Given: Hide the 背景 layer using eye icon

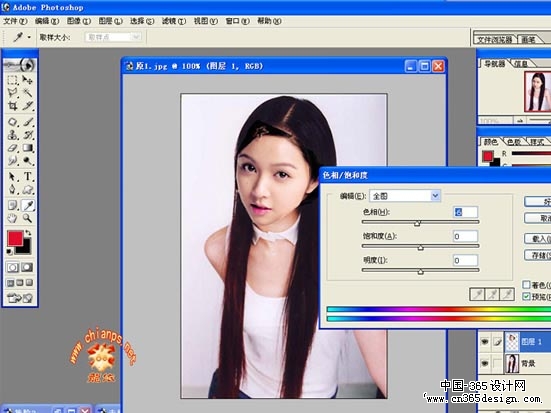Looking at the screenshot, I should [485, 363].
